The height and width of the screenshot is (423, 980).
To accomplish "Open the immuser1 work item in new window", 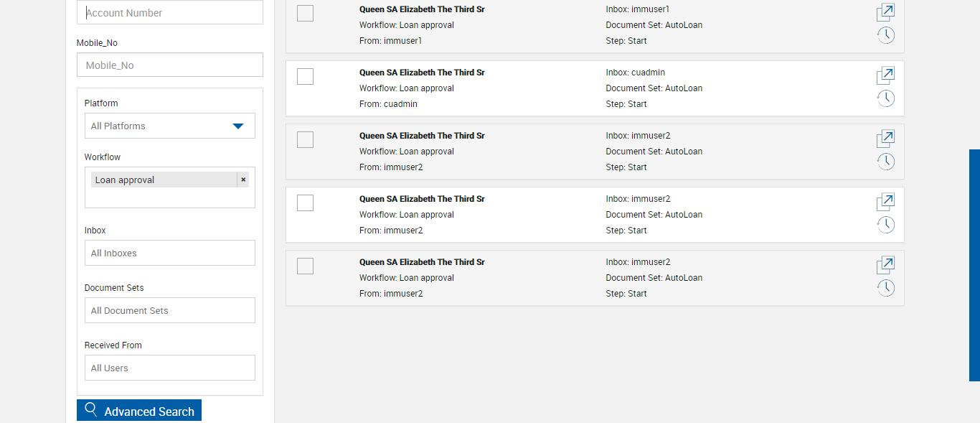I will [885, 12].
